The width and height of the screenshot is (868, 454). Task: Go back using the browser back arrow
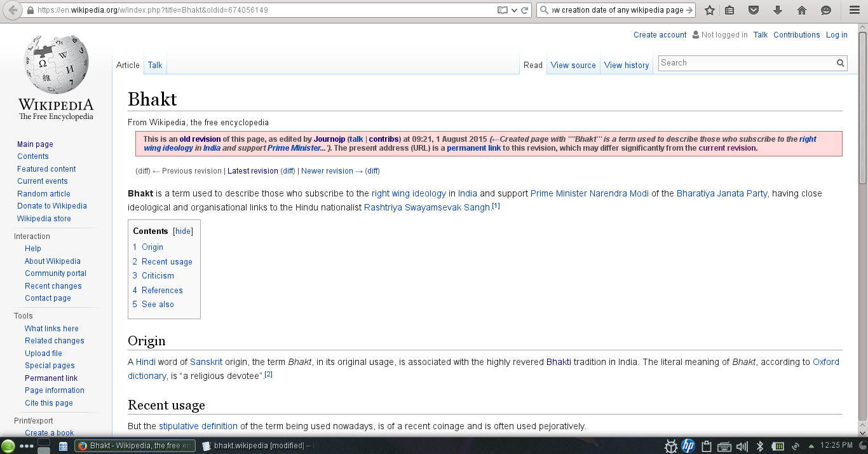click(x=13, y=10)
